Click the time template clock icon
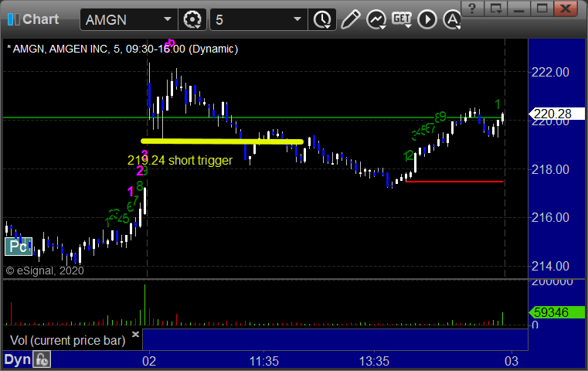Image resolution: width=588 pixels, height=371 pixels. (x=322, y=19)
